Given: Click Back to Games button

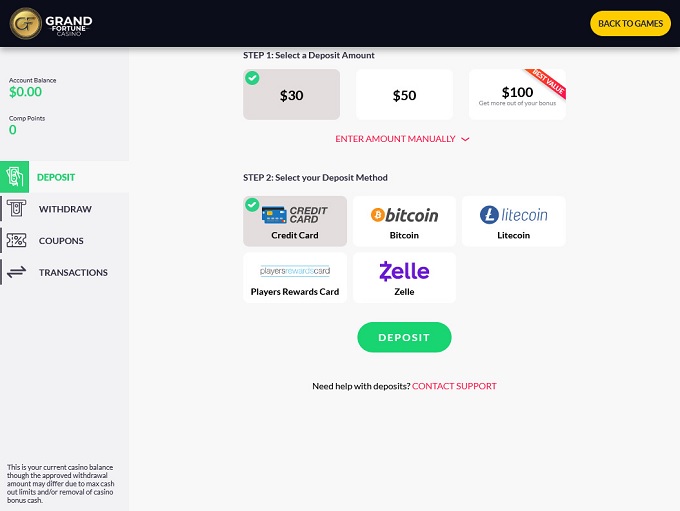Looking at the screenshot, I should coord(630,23).
